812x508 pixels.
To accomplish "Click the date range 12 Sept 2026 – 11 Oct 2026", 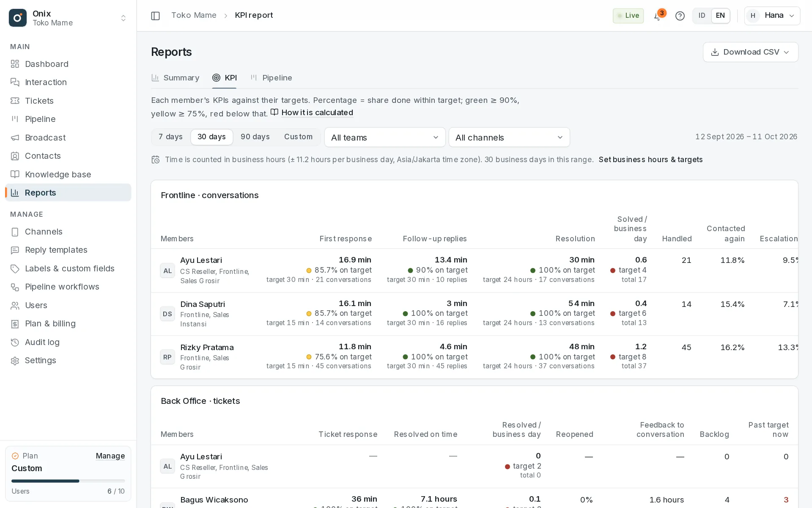I will (x=746, y=137).
